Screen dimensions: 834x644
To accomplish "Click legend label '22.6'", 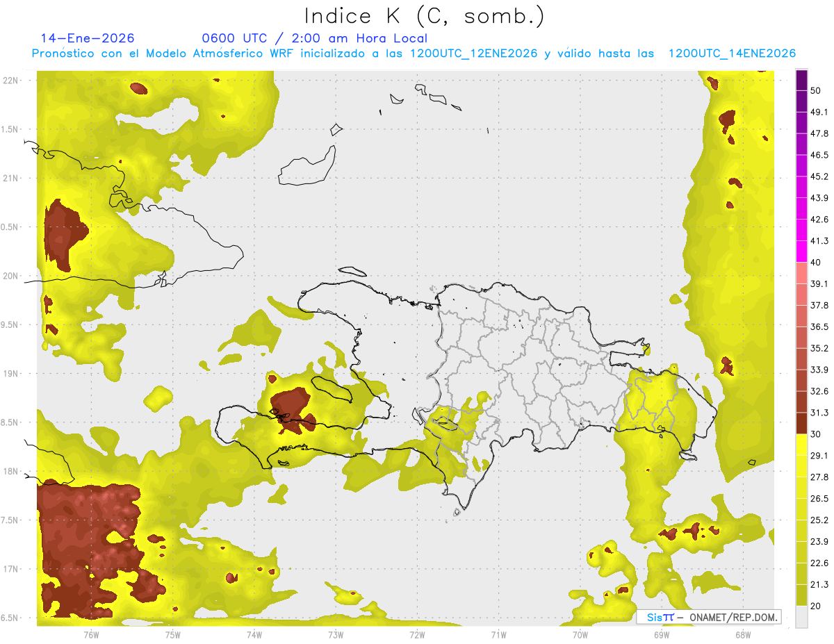I will (819, 563).
